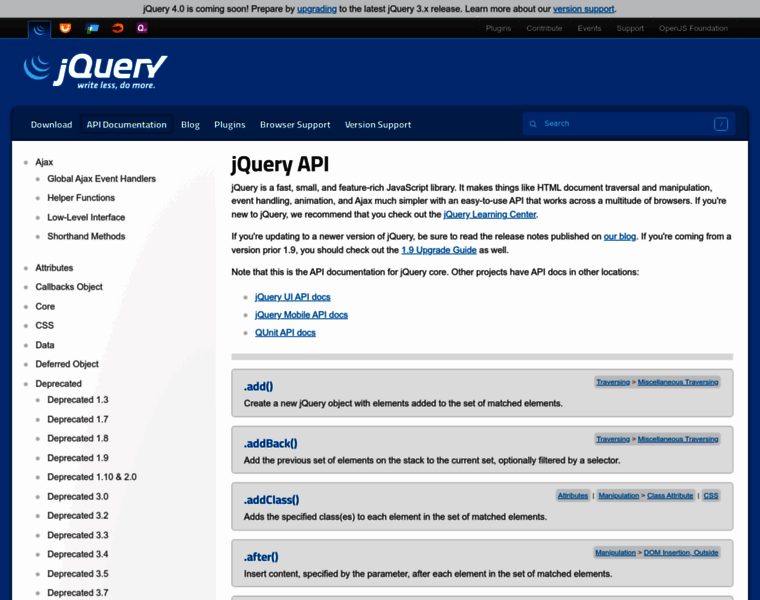Open the .addClass() method entry
The image size is (760, 600).
271,500
